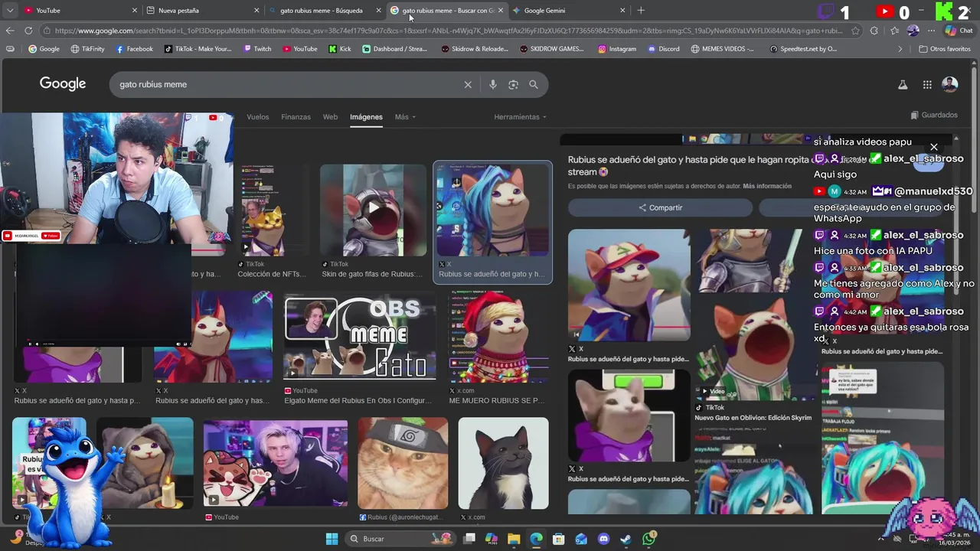Screen dimensions: 980x551
Task: Open Search Labs flask icon
Action: [x=903, y=85]
